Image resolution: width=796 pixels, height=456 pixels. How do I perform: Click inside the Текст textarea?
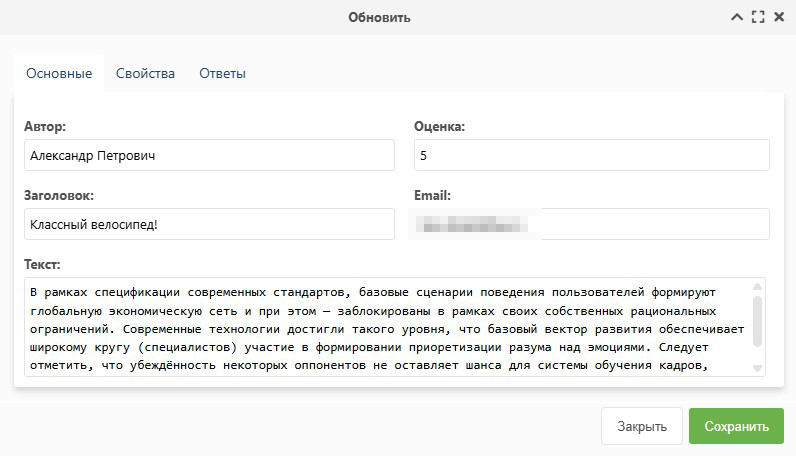click(x=380, y=327)
